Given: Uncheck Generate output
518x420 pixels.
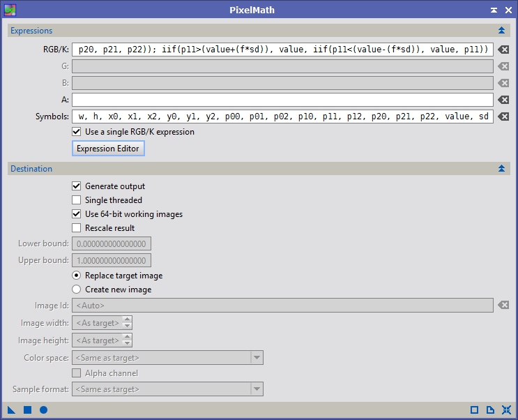Looking at the screenshot, I should point(76,186).
